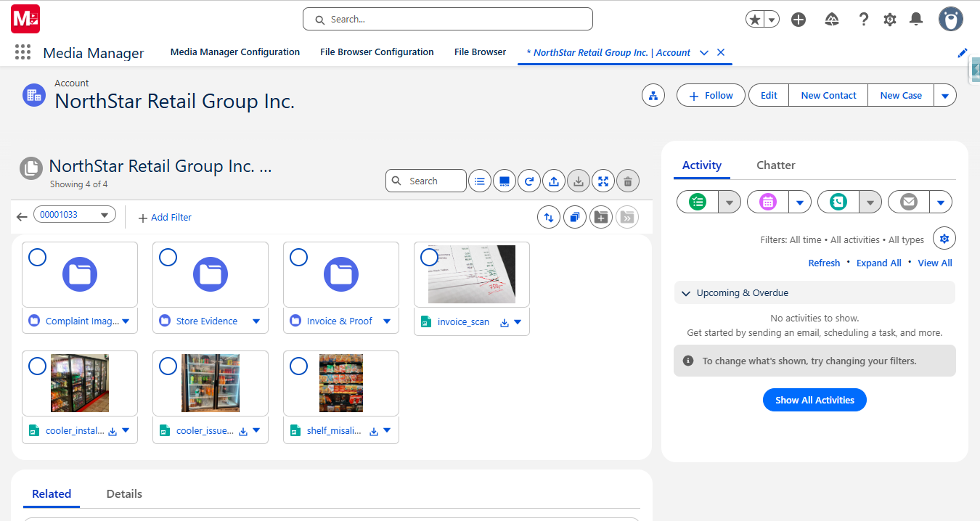The height and width of the screenshot is (521, 980).
Task: Download the shelf_misali... file
Action: click(374, 431)
